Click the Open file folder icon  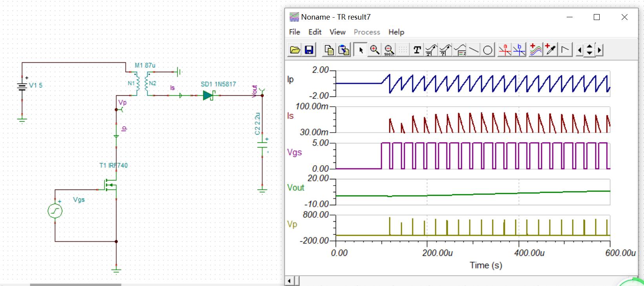295,50
